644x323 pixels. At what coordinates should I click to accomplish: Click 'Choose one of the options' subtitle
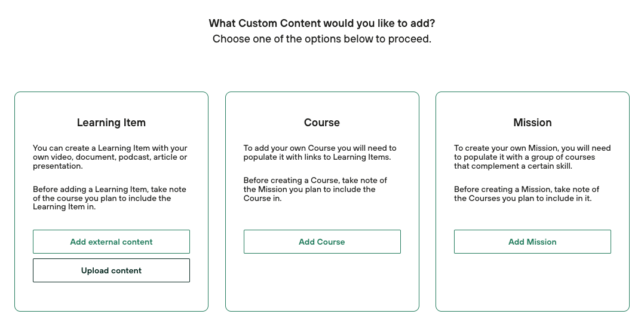coord(322,39)
